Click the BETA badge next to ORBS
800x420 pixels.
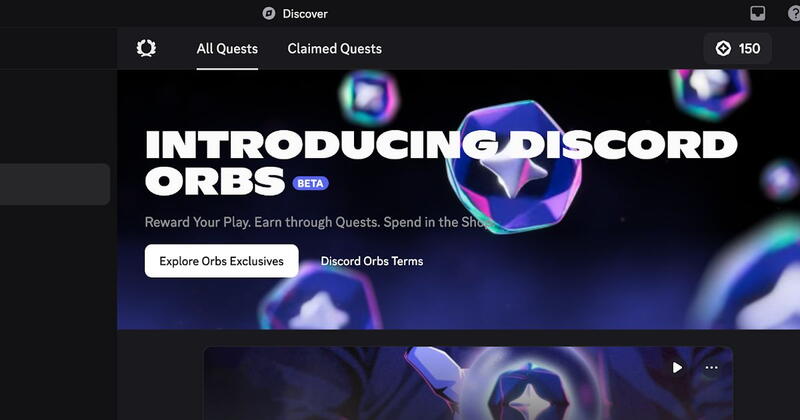point(310,183)
